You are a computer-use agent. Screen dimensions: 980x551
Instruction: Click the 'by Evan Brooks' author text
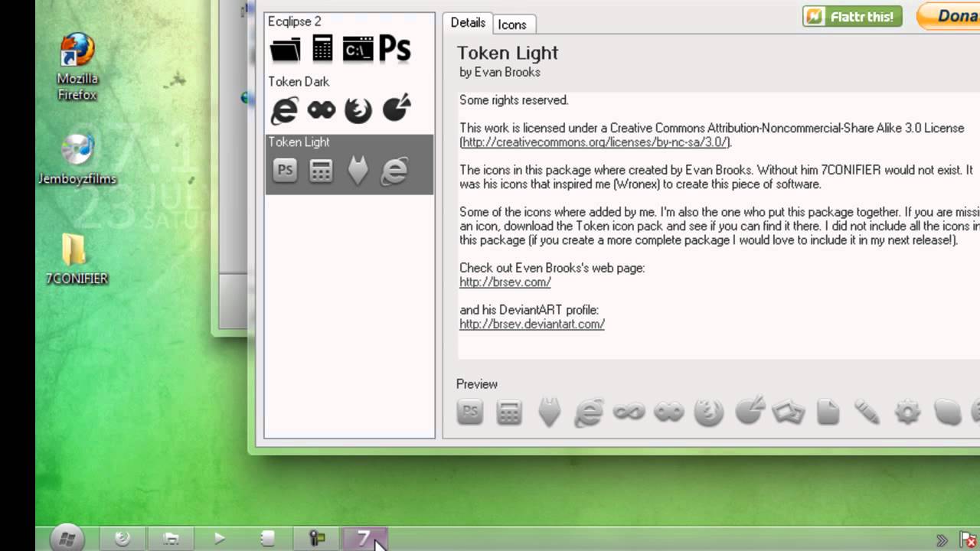(500, 72)
